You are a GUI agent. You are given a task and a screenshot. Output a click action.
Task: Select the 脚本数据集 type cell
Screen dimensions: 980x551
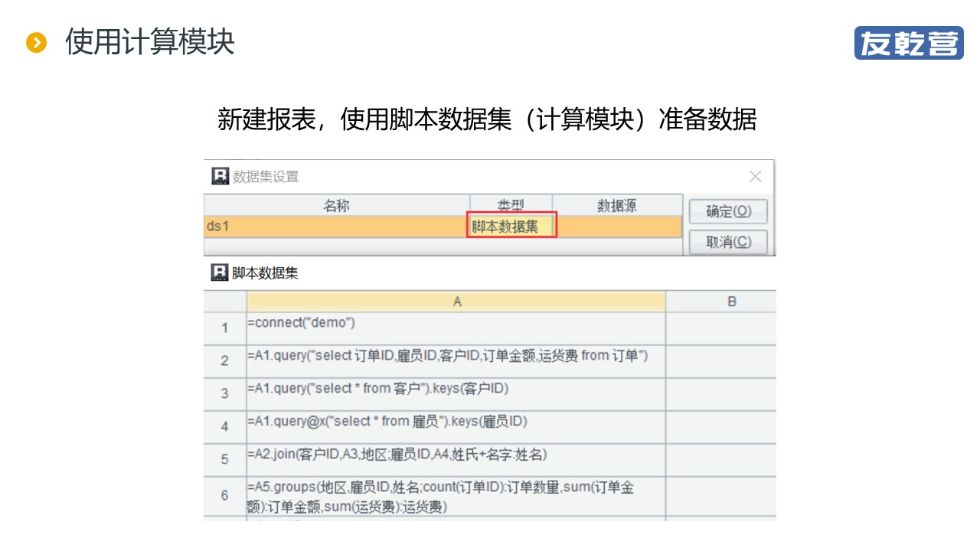click(x=511, y=227)
